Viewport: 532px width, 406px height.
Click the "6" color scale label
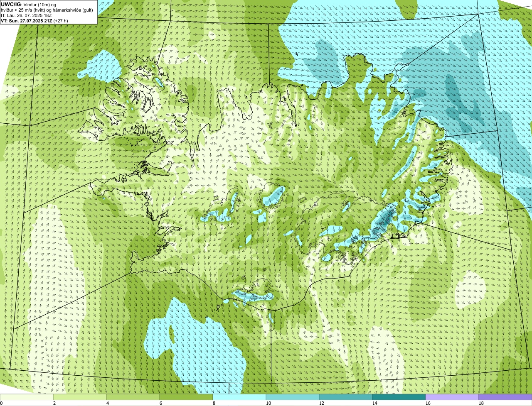tap(161, 403)
